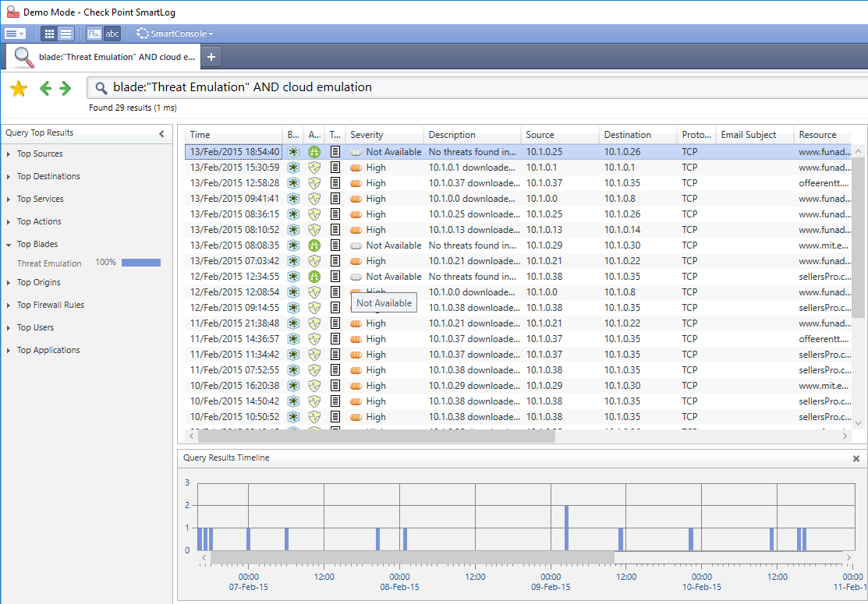Click the Type column header

[x=335, y=134]
